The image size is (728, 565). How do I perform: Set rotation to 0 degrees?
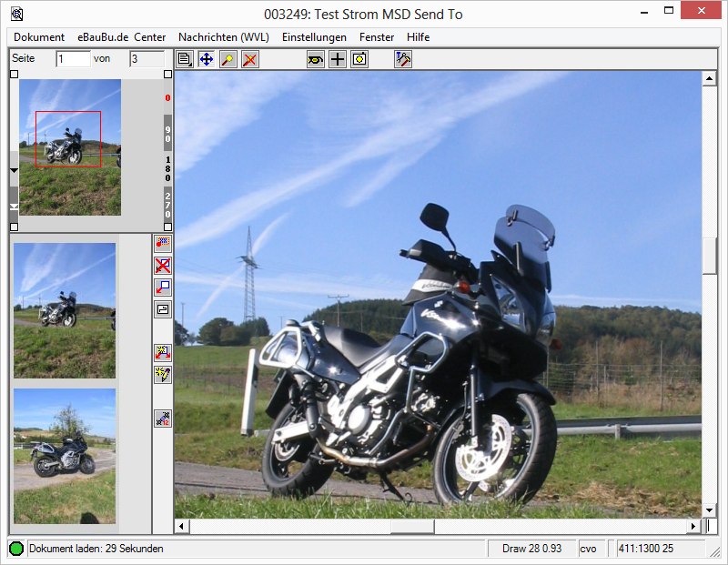[x=167, y=98]
